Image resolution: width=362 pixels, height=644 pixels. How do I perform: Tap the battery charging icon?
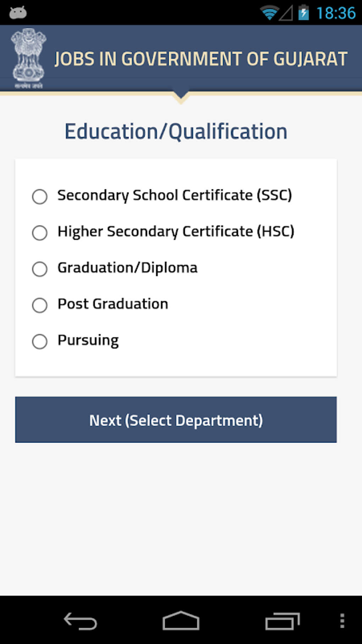(x=303, y=13)
